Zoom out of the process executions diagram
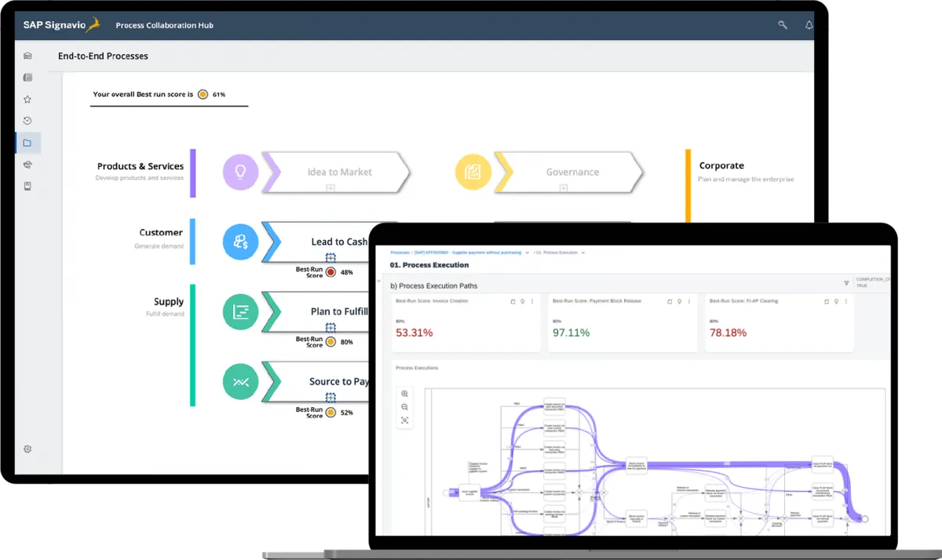This screenshot has width=942, height=560. (405, 407)
